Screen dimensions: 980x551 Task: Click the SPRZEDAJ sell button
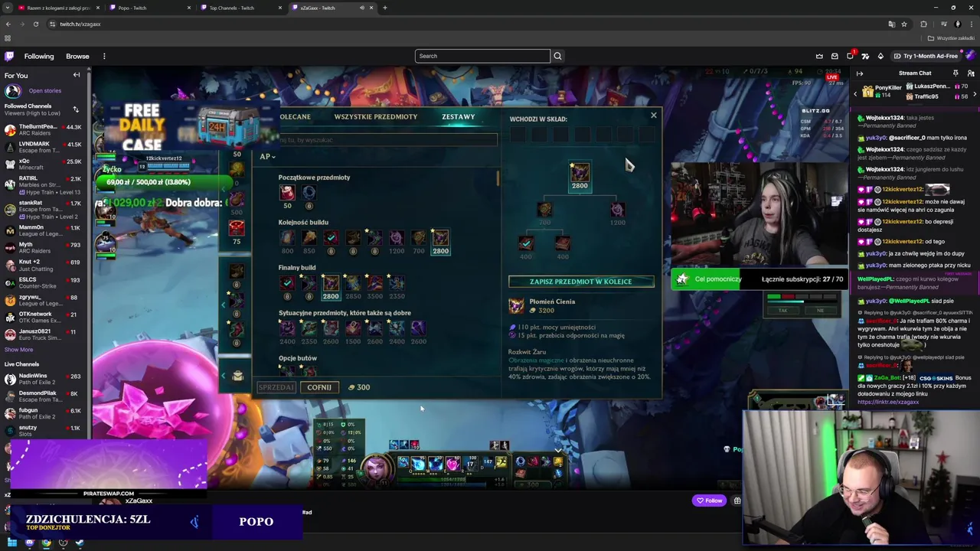pos(276,387)
